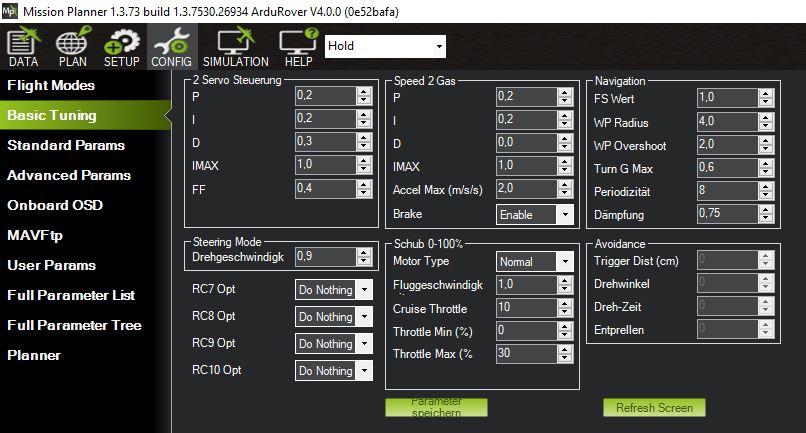Viewport: 806px width, 433px height.
Task: Open the SETUP initial setup icon
Action: pyautogui.click(x=122, y=47)
